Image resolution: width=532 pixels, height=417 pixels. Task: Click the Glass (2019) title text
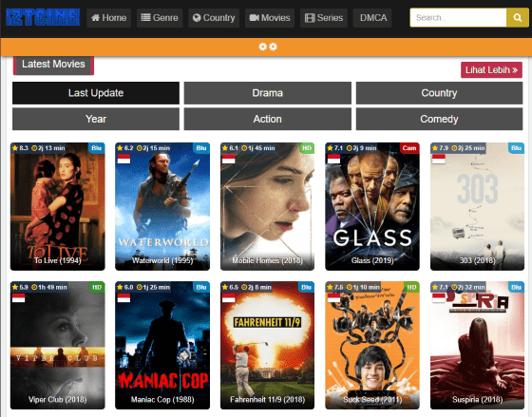pyautogui.click(x=372, y=260)
